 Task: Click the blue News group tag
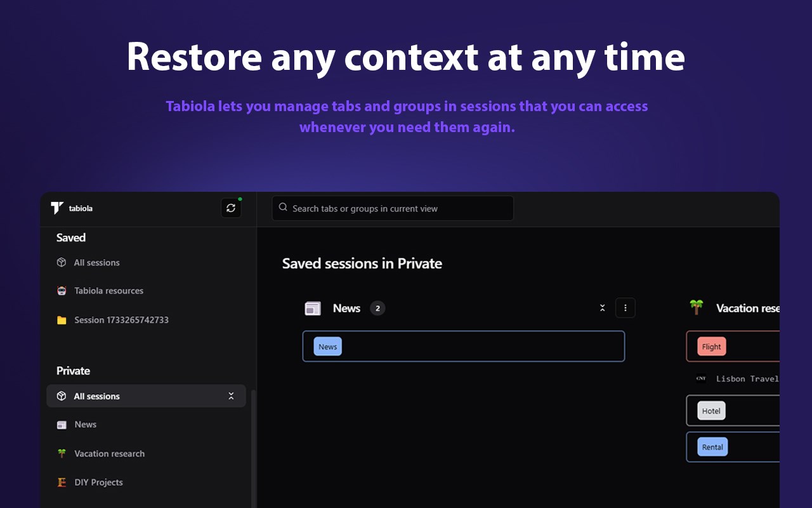pyautogui.click(x=328, y=346)
